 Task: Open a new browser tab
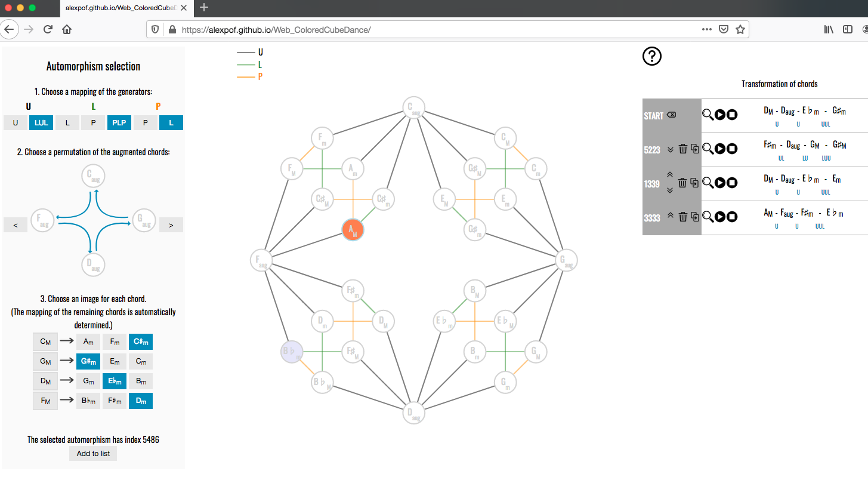click(205, 8)
